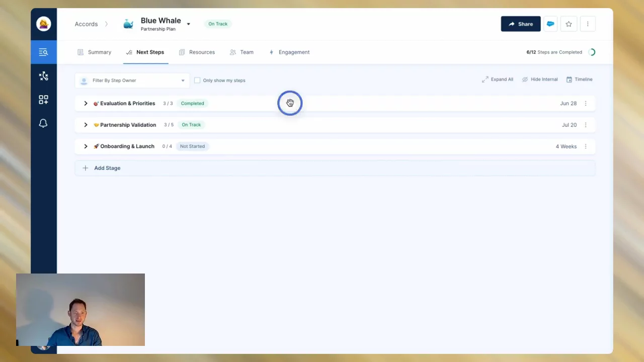This screenshot has height=362, width=644.
Task: Open the Filter By Step Owner dropdown
Action: 132,80
